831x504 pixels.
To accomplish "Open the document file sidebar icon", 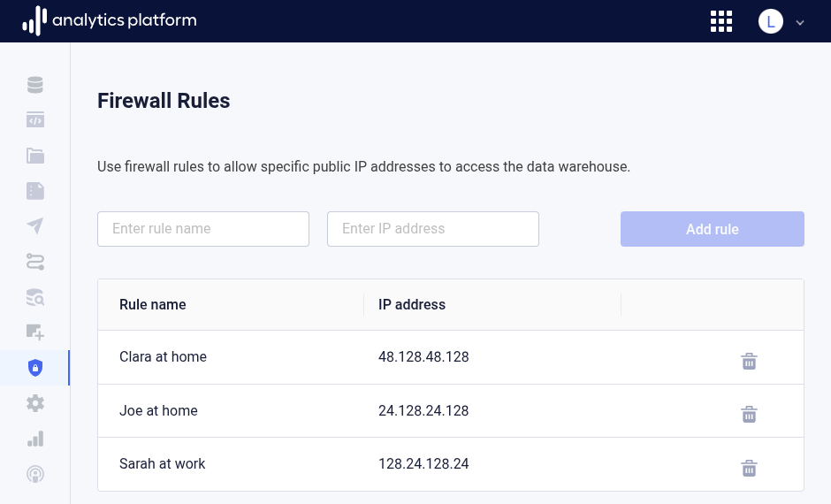I will [35, 191].
